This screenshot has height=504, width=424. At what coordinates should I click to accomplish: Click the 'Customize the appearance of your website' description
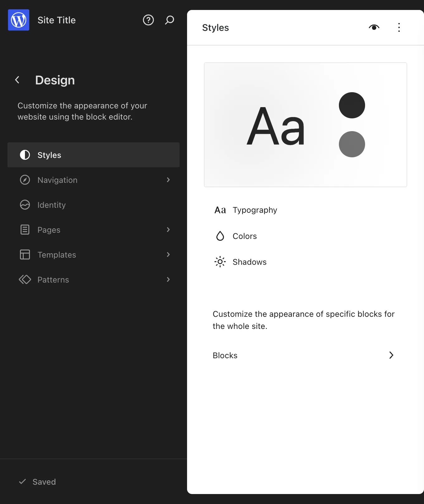[x=82, y=111]
